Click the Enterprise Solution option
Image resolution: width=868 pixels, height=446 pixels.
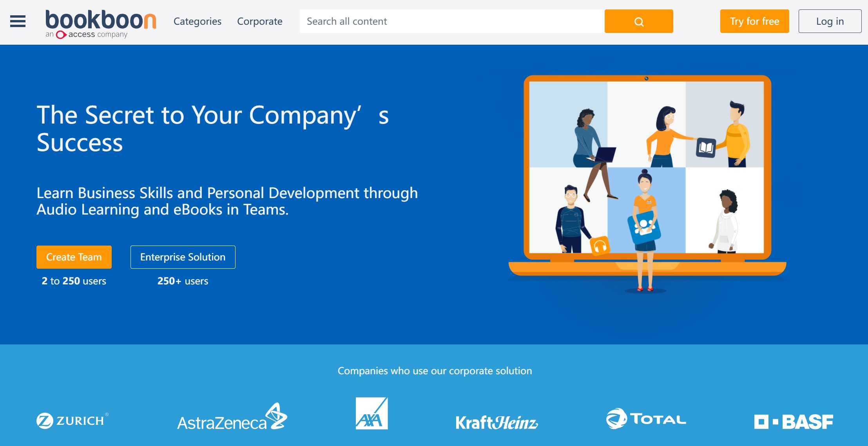click(x=182, y=257)
